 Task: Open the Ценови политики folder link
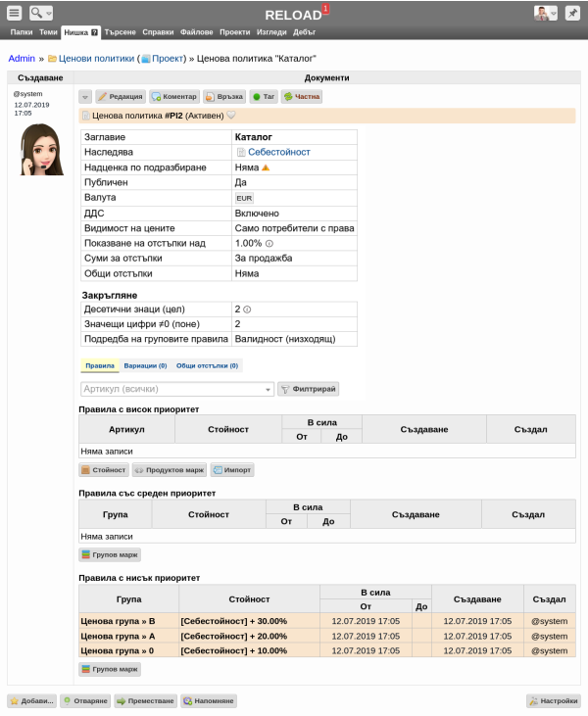coord(96,59)
